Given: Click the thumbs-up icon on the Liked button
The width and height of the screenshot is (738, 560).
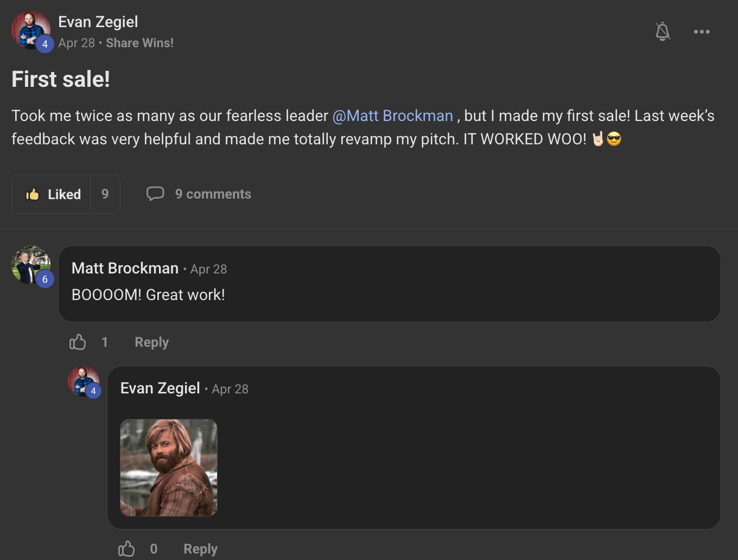Looking at the screenshot, I should pyautogui.click(x=33, y=194).
